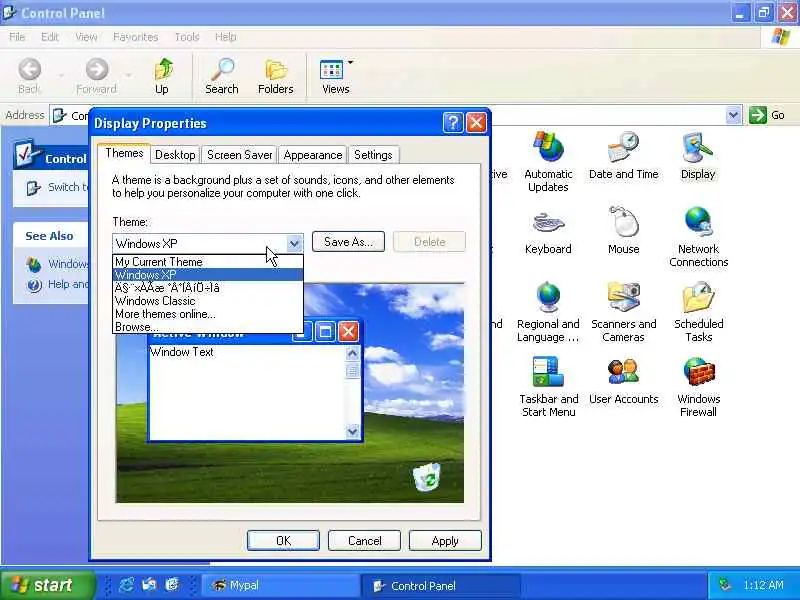Open the Windows Firewall icon

pos(698,387)
